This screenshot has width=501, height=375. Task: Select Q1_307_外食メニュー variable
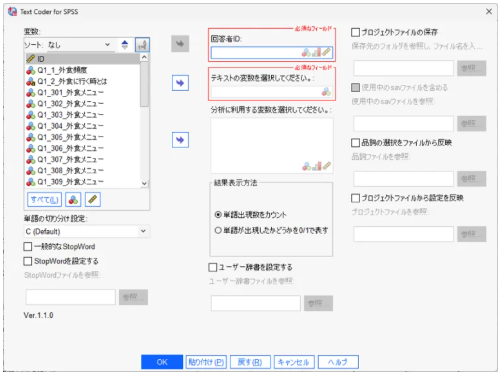(x=83, y=159)
